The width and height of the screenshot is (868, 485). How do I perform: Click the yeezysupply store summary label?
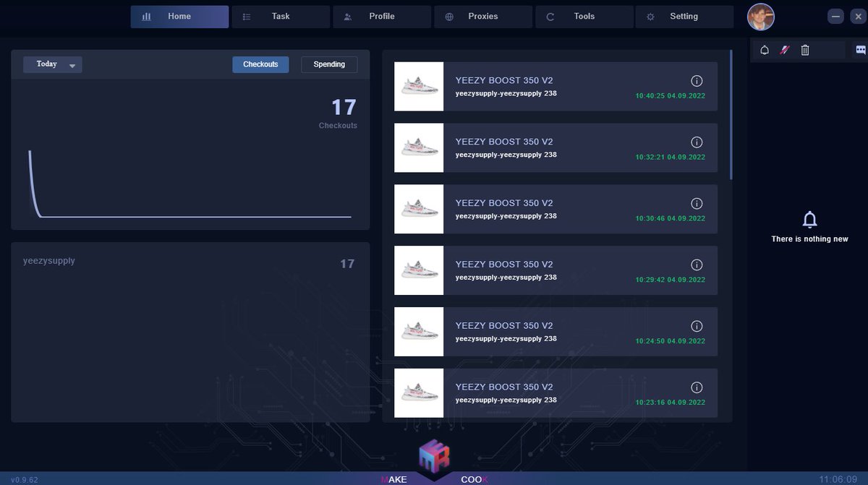(x=49, y=261)
